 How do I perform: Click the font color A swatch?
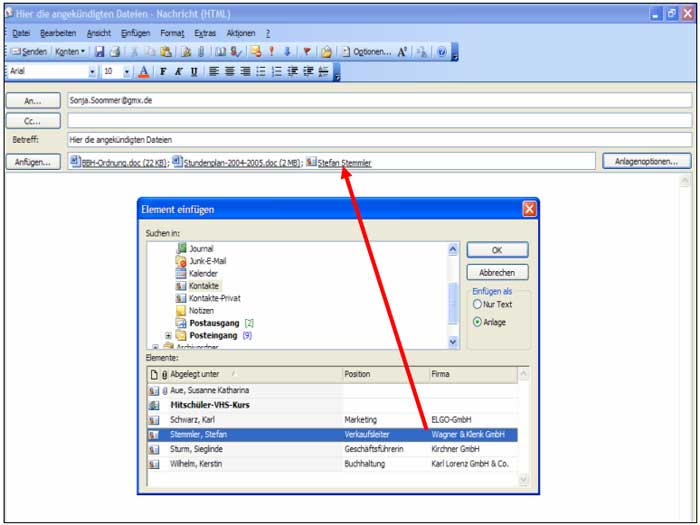(x=143, y=71)
